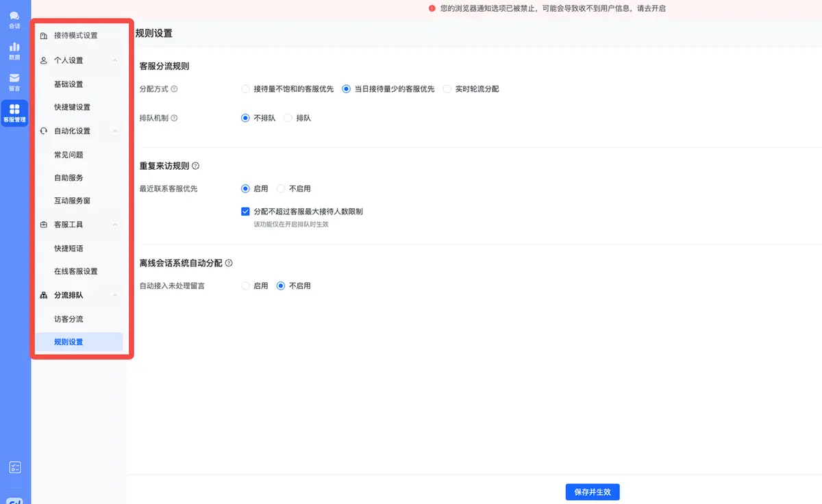
Task: Click the 保存并生效 button
Action: tap(593, 492)
